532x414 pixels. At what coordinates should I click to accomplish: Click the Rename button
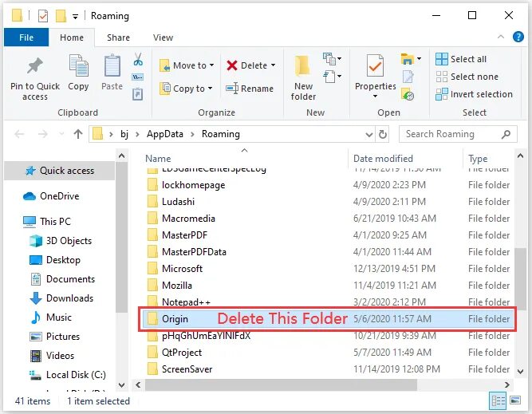(x=250, y=89)
